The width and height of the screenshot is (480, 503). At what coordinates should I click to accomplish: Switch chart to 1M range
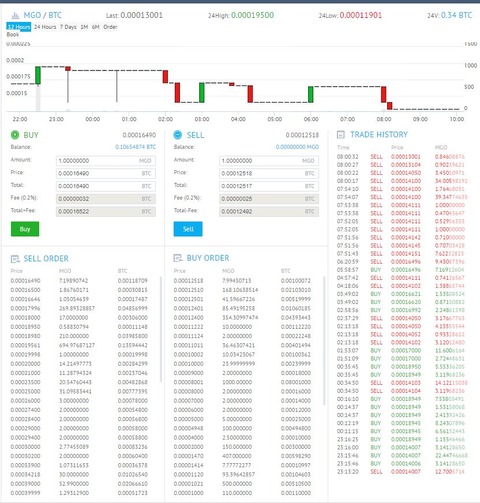point(84,27)
